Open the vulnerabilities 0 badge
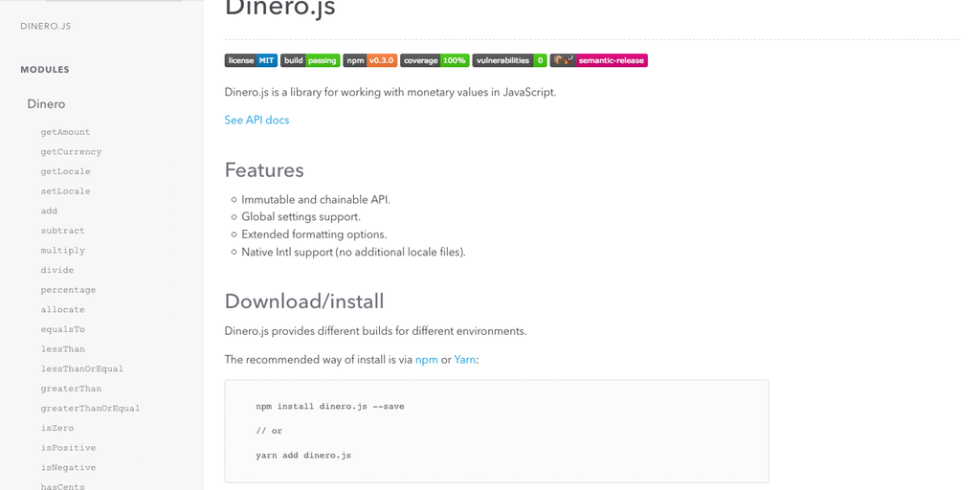Image resolution: width=980 pixels, height=490 pixels. [x=509, y=60]
